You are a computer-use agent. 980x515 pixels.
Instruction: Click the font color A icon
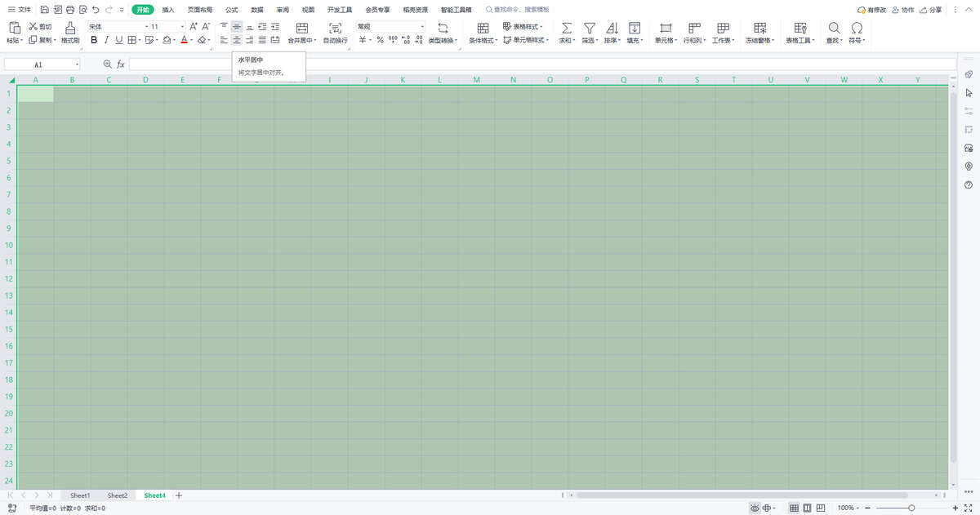coord(184,40)
